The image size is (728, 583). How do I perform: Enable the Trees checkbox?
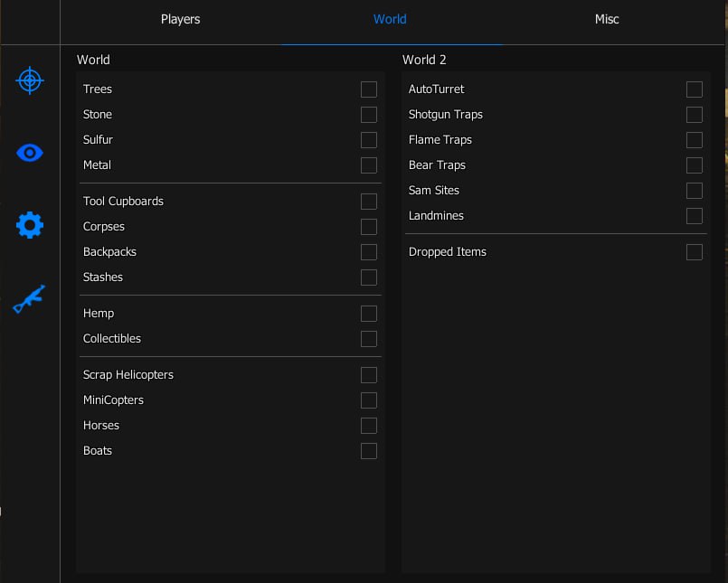coord(369,89)
